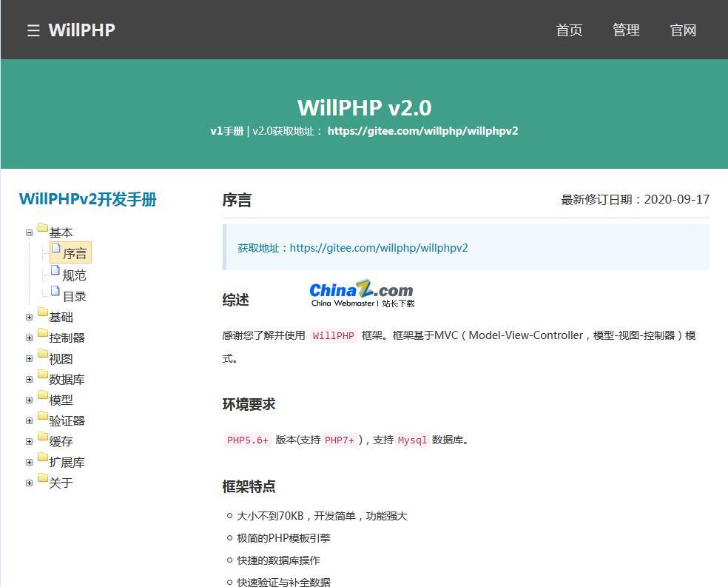Viewport: 728px width, 587px height.
Task: Select the 扩展库 tree label
Action: pos(67,462)
